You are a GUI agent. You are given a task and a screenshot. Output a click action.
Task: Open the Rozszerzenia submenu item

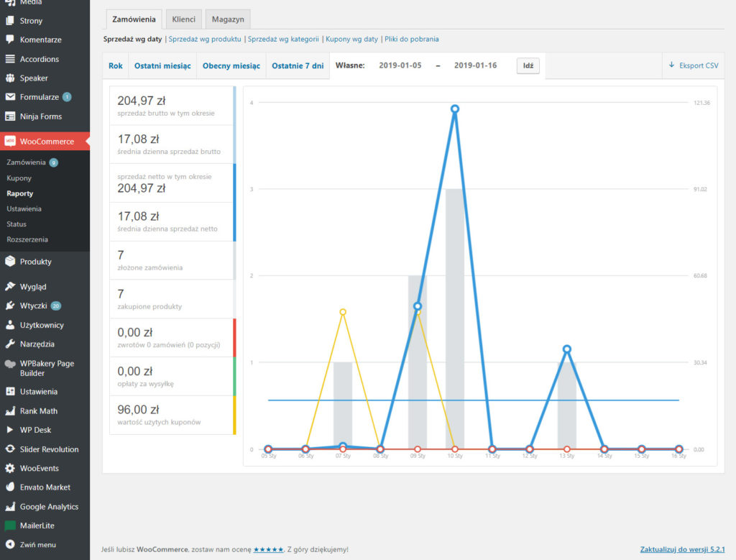[x=27, y=239]
